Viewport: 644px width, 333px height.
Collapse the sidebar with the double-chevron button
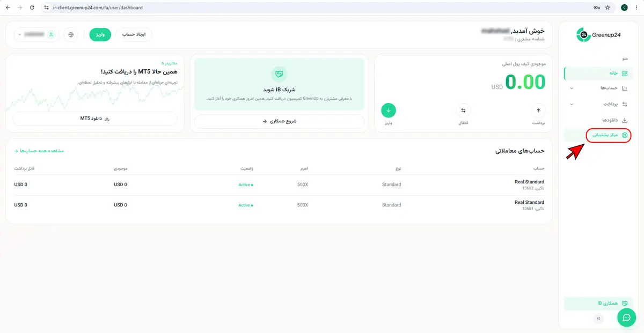coord(599,319)
